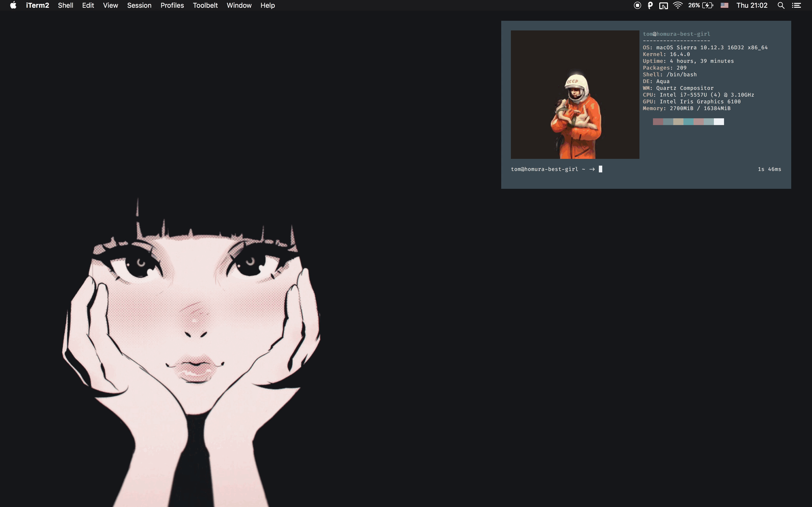The image size is (812, 507).
Task: Open the Profiles menu
Action: click(x=172, y=5)
